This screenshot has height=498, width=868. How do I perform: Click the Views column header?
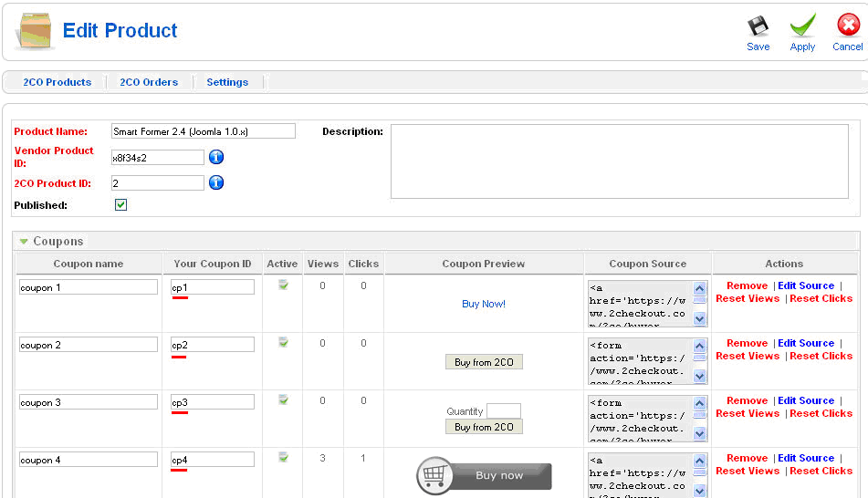click(323, 264)
